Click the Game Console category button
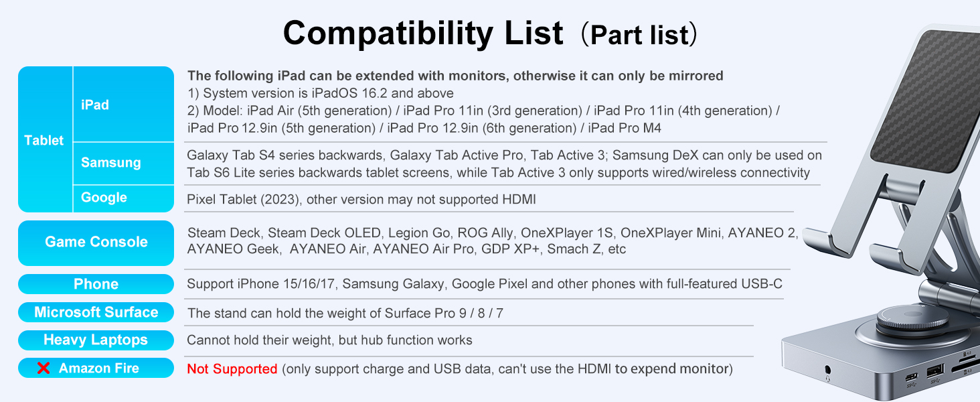This screenshot has width=980, height=402. [96, 242]
